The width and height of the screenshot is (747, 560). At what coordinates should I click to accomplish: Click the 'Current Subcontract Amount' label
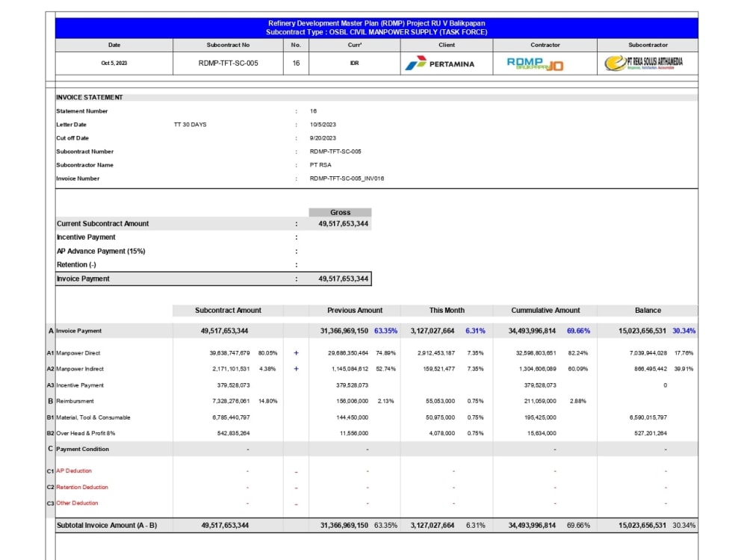click(103, 223)
